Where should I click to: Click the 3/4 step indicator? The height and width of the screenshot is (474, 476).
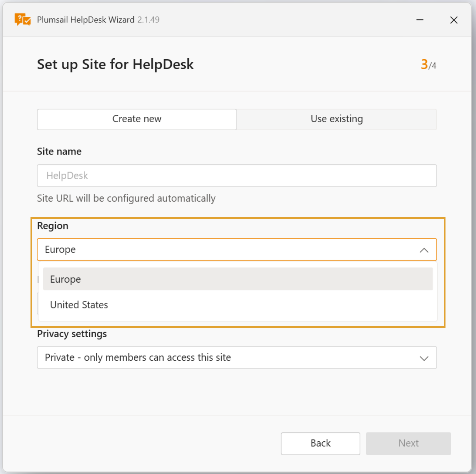tap(428, 65)
